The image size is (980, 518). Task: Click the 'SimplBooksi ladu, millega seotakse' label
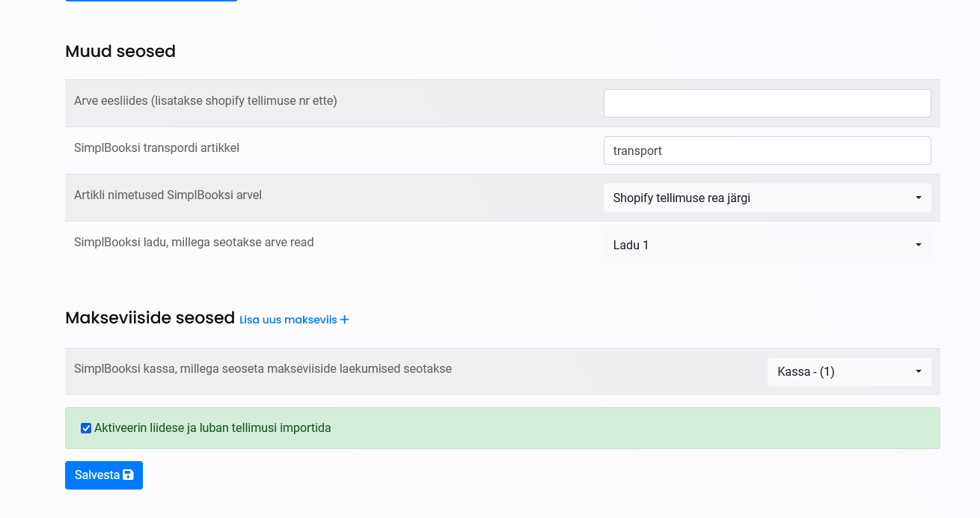(x=194, y=242)
